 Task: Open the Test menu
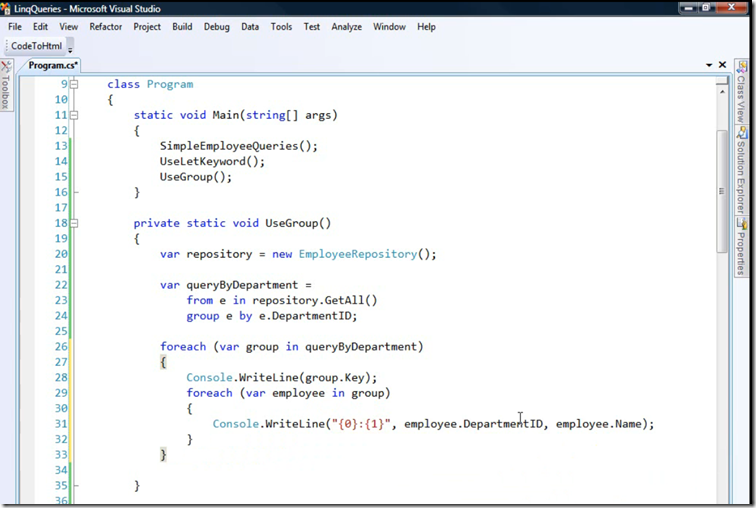(311, 27)
